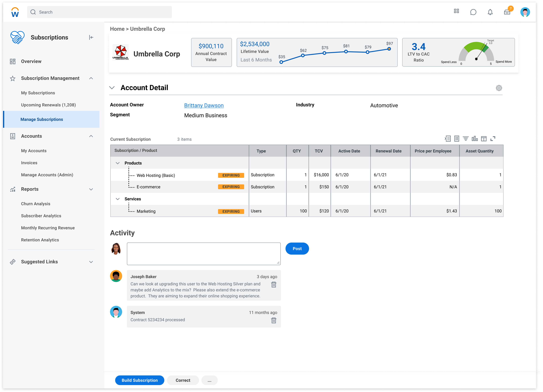Click the TCV column header

coord(320,151)
